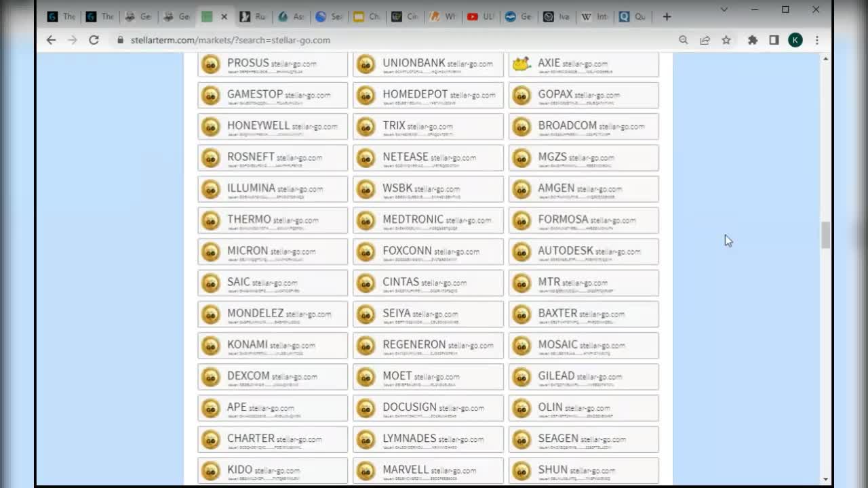Open the THERMO market
This screenshot has width=868, height=488.
[273, 220]
